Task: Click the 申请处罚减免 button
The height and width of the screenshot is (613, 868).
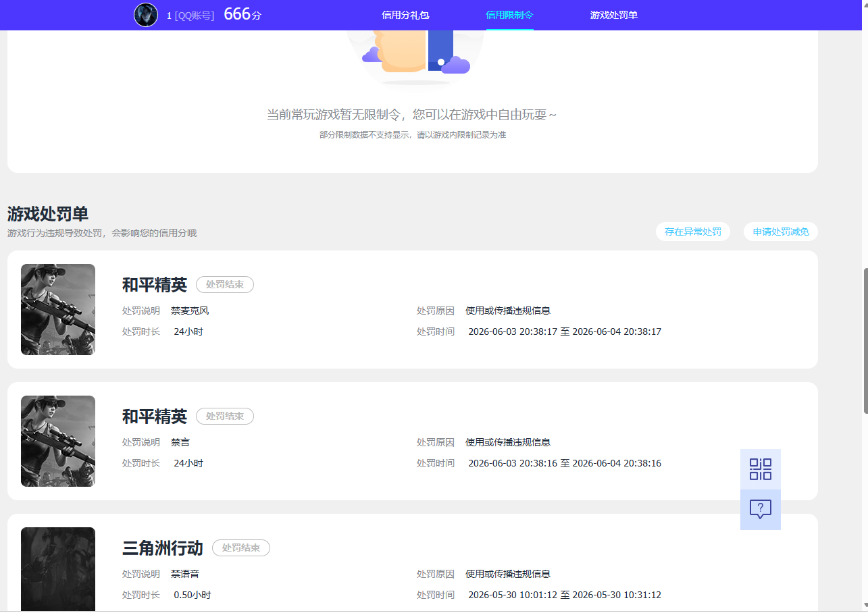Action: point(781,232)
